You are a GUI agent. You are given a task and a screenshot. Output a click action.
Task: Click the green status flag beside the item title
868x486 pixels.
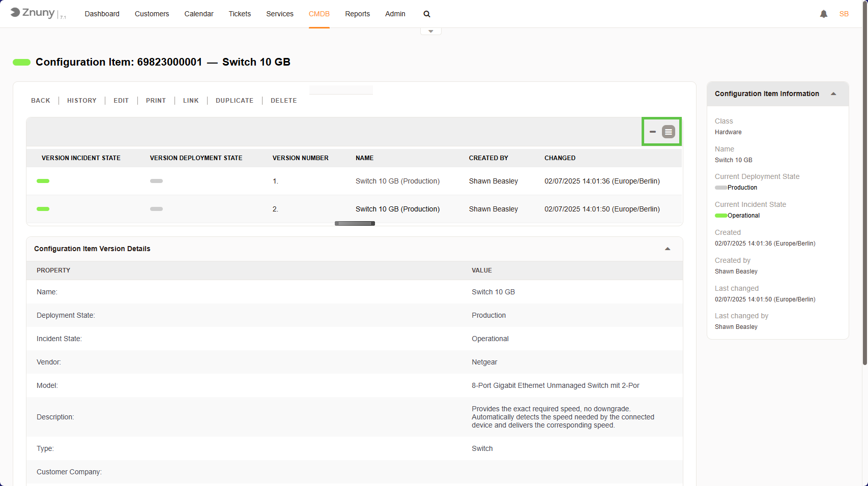[21, 62]
